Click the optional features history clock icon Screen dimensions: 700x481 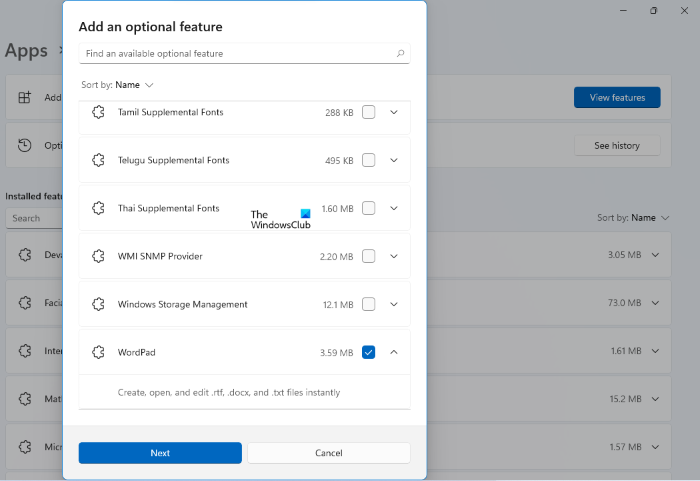25,146
